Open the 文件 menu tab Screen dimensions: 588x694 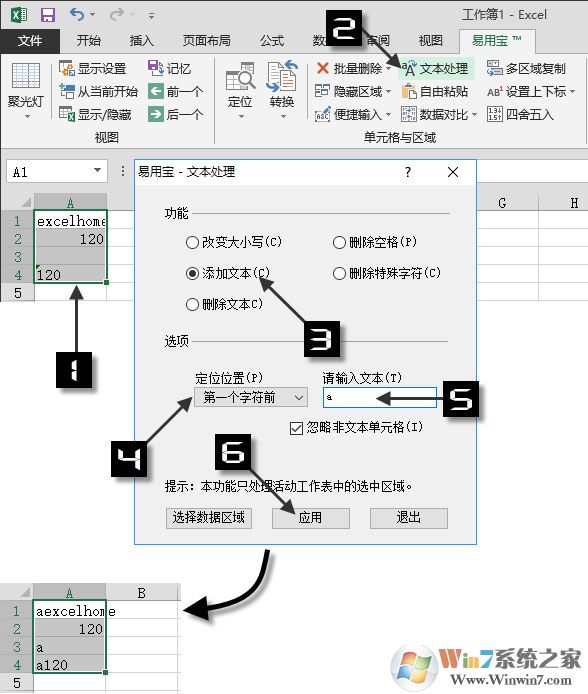point(30,41)
